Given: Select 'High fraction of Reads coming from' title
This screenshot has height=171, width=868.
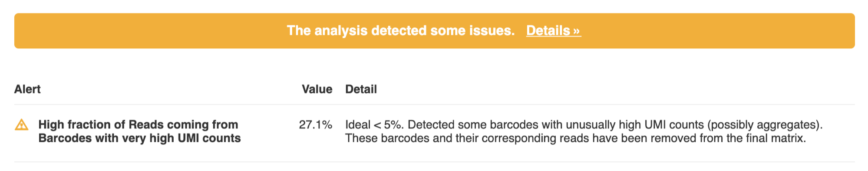Looking at the screenshot, I should [x=138, y=124].
